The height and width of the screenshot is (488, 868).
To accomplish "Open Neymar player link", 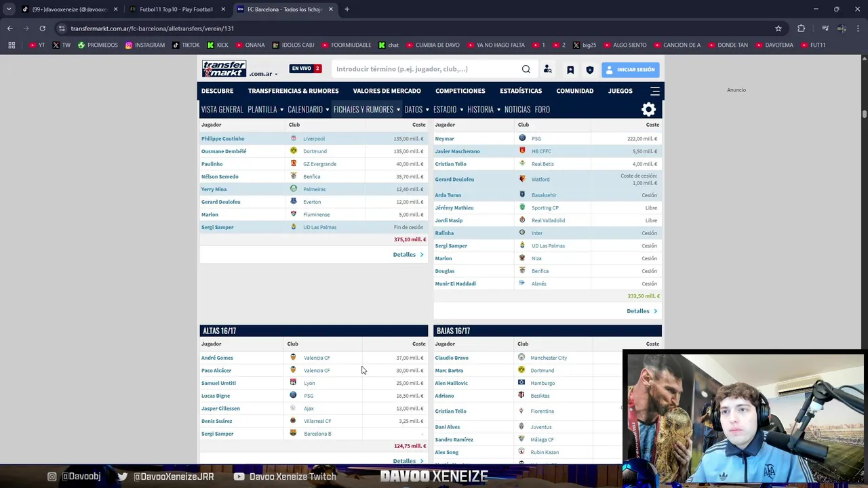I will coord(444,138).
